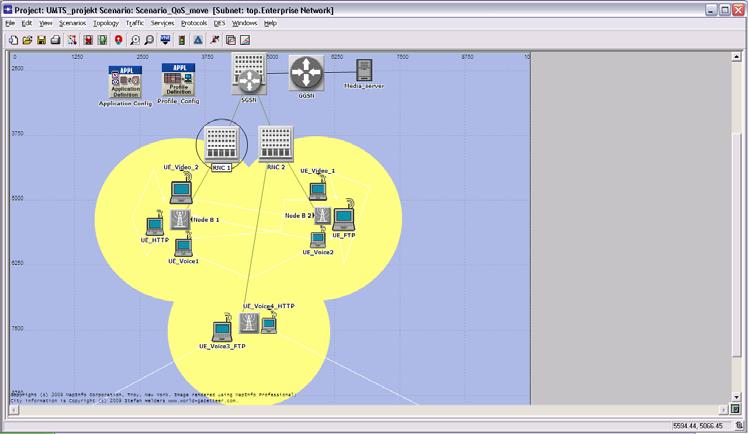Select the Media_server node
This screenshot has height=434, width=748.
(364, 70)
